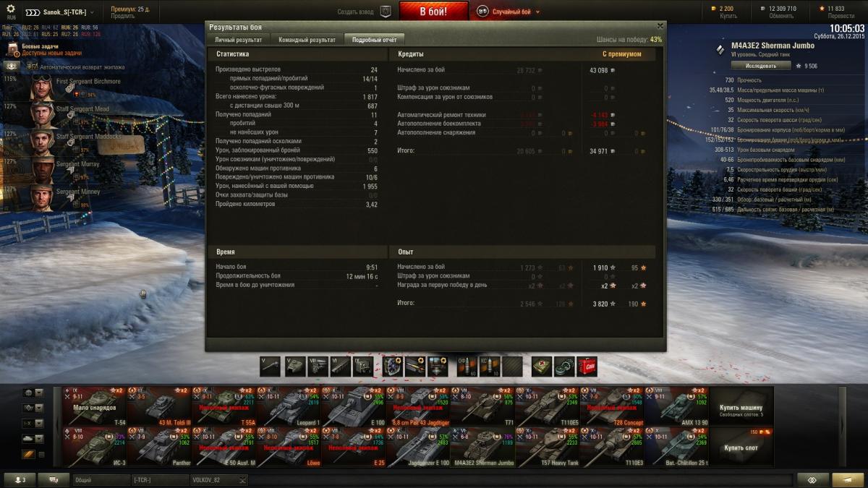Select the Panther tank in carousel
The width and height of the screenshot is (868, 488).
tap(159, 447)
